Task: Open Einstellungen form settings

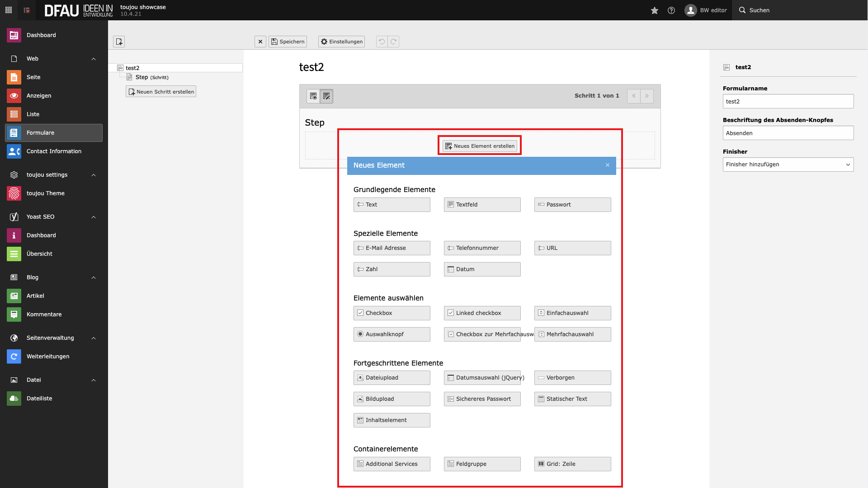Action: click(x=341, y=42)
